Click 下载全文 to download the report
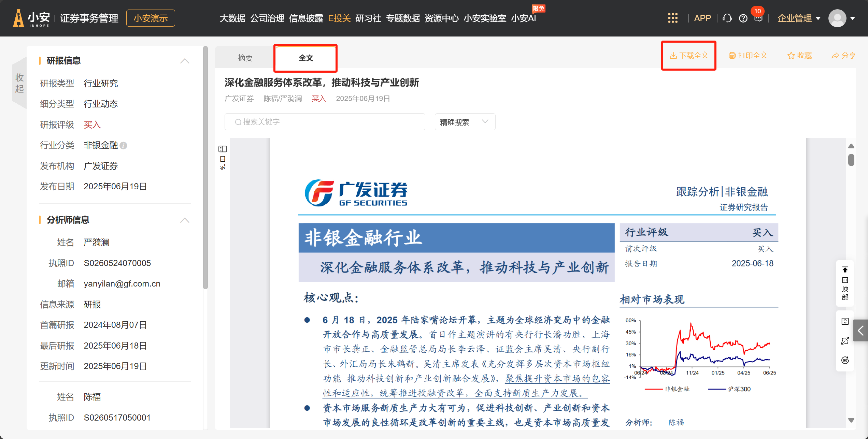Screen dimensions: 868x439 pos(689,56)
